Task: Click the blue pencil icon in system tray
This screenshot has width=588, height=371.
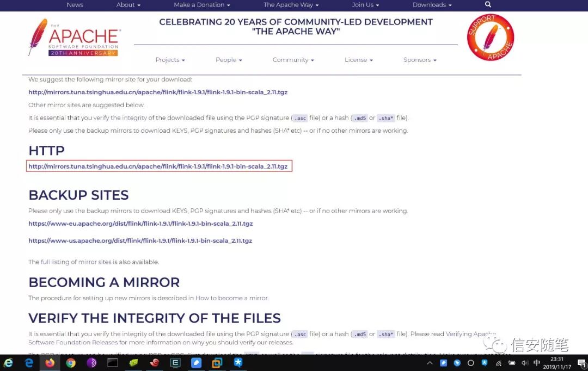Action: pyautogui.click(x=443, y=363)
